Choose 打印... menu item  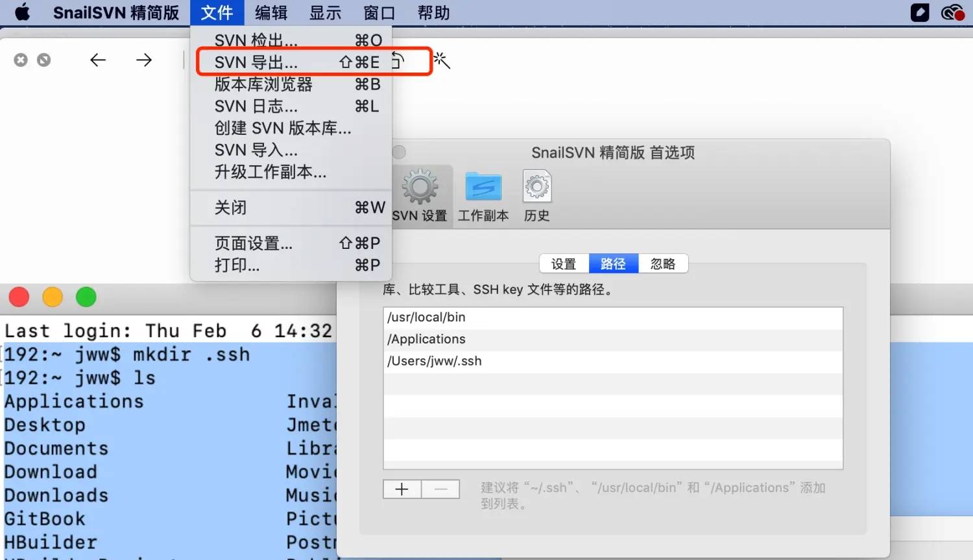click(291, 265)
